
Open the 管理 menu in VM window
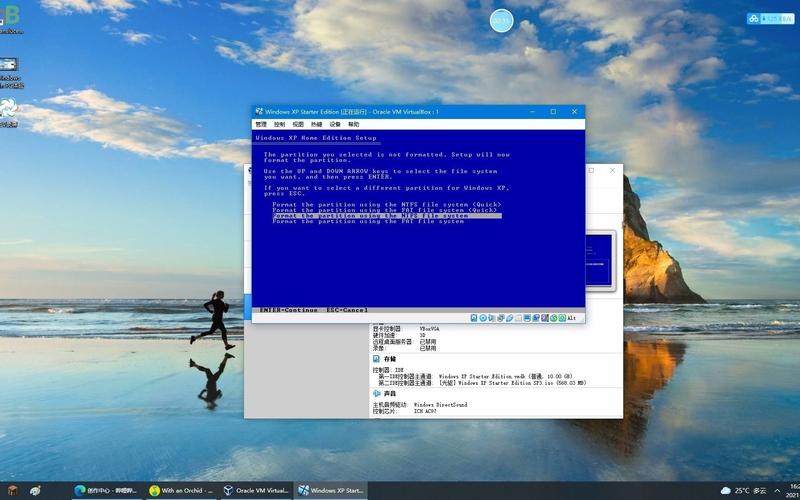pos(261,125)
